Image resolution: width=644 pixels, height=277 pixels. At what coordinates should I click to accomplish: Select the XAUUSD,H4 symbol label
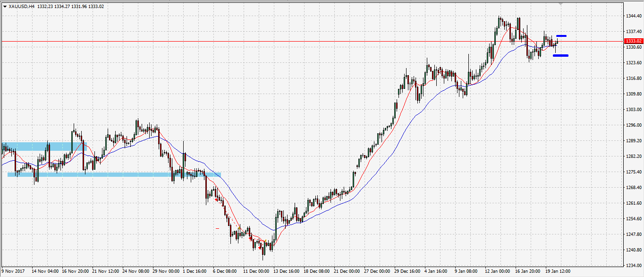coord(22,7)
